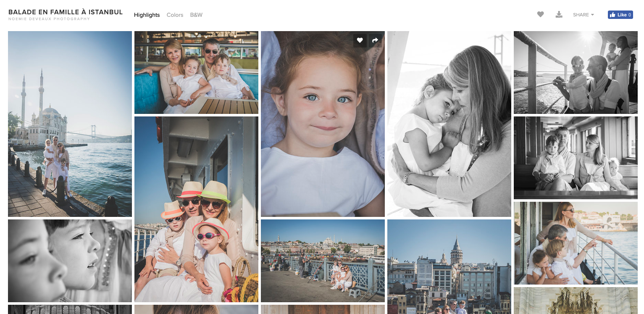This screenshot has width=644, height=314.
Task: Click Noemie Deveaux Photography subtitle
Action: (49, 19)
